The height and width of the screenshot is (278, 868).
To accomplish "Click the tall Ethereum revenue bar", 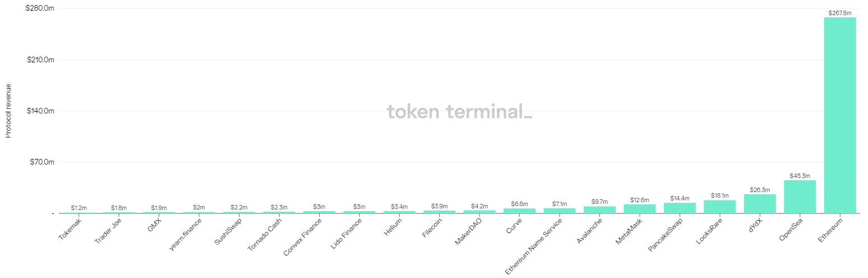I will point(839,115).
